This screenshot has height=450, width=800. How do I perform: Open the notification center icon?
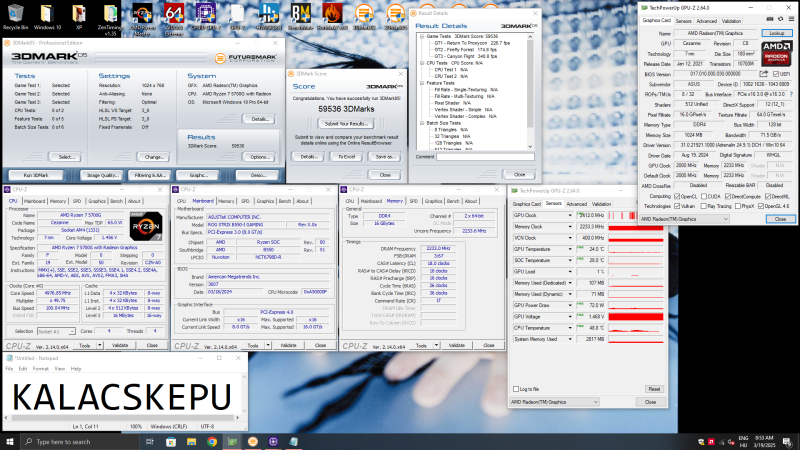pos(788,441)
